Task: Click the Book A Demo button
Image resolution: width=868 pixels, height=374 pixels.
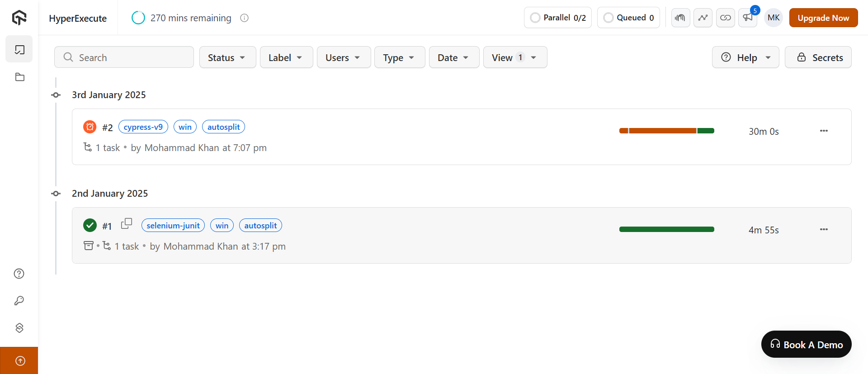Action: pyautogui.click(x=806, y=345)
